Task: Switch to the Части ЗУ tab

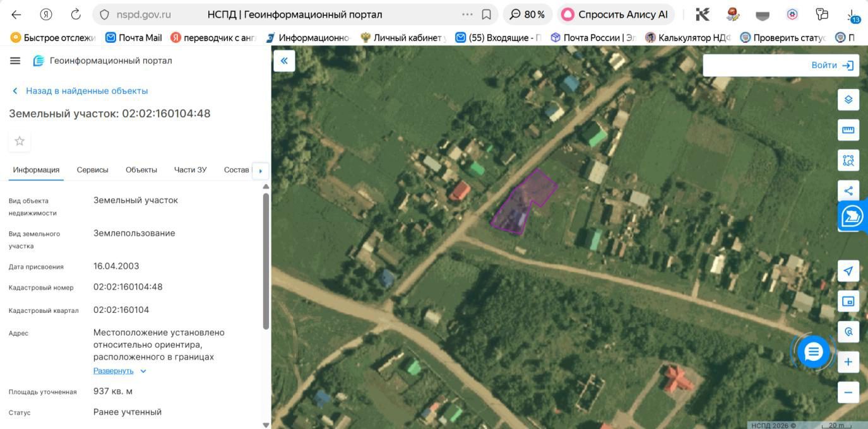Action: 190,170
